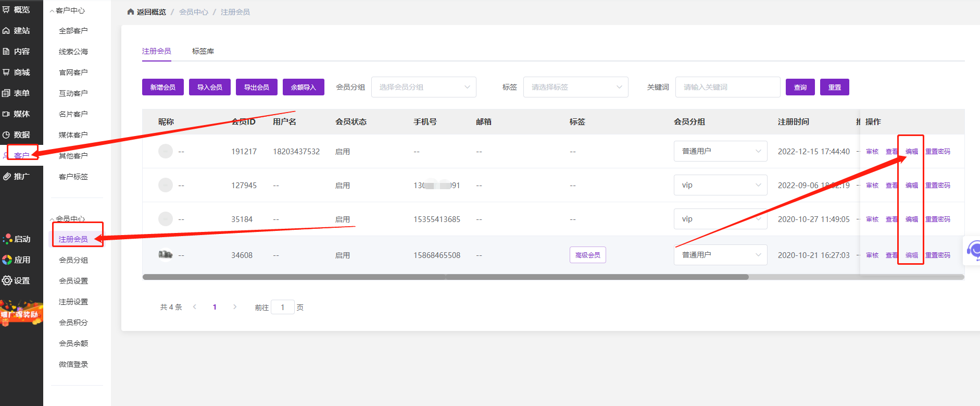The image size is (980, 406).
Task: Click 重置密码 for member 127945
Action: (x=937, y=186)
